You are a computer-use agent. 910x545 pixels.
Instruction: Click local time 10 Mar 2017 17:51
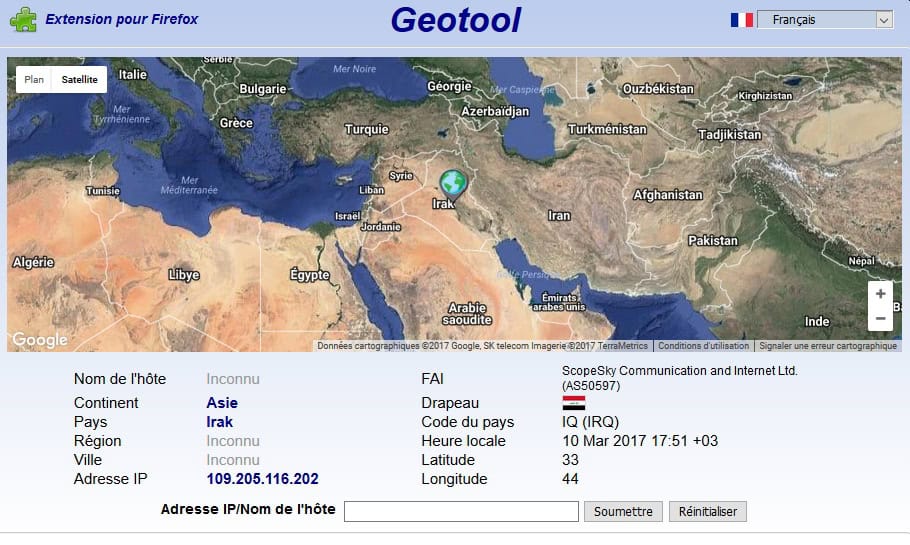[x=640, y=441]
